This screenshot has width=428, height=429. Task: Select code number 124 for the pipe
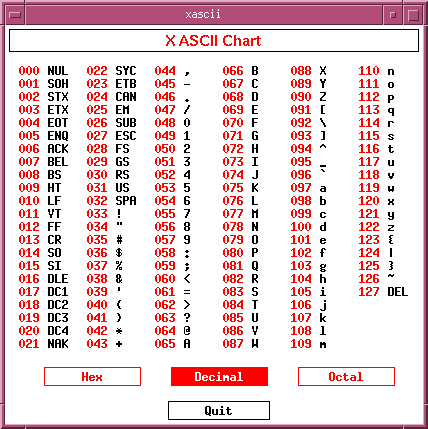(x=369, y=253)
